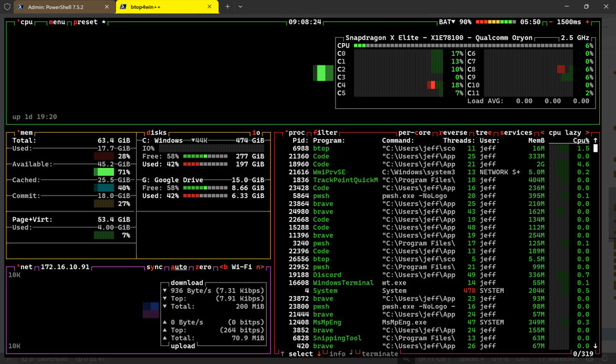Select the btop4win++ tab
The image size is (616, 364).
point(167,7)
